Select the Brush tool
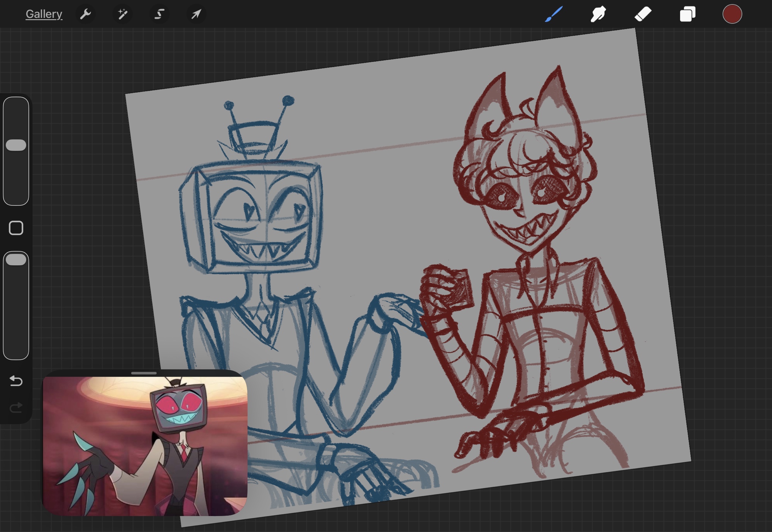Screen dimensions: 772x532 (554, 14)
